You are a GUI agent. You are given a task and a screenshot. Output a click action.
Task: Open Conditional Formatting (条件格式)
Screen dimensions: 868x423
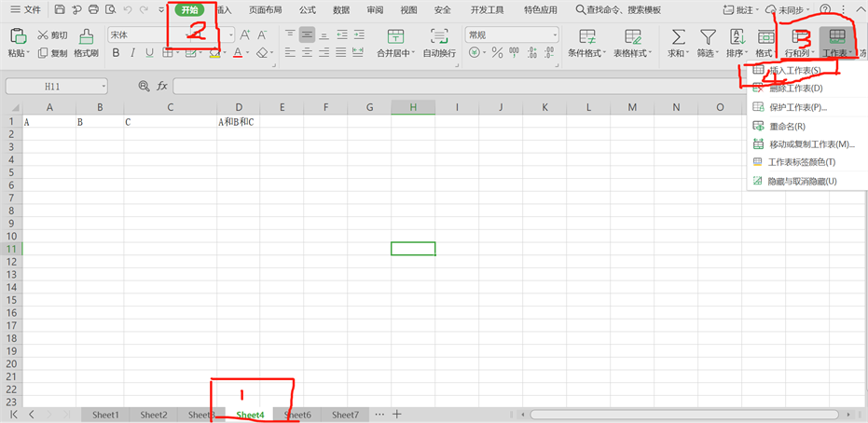click(587, 37)
